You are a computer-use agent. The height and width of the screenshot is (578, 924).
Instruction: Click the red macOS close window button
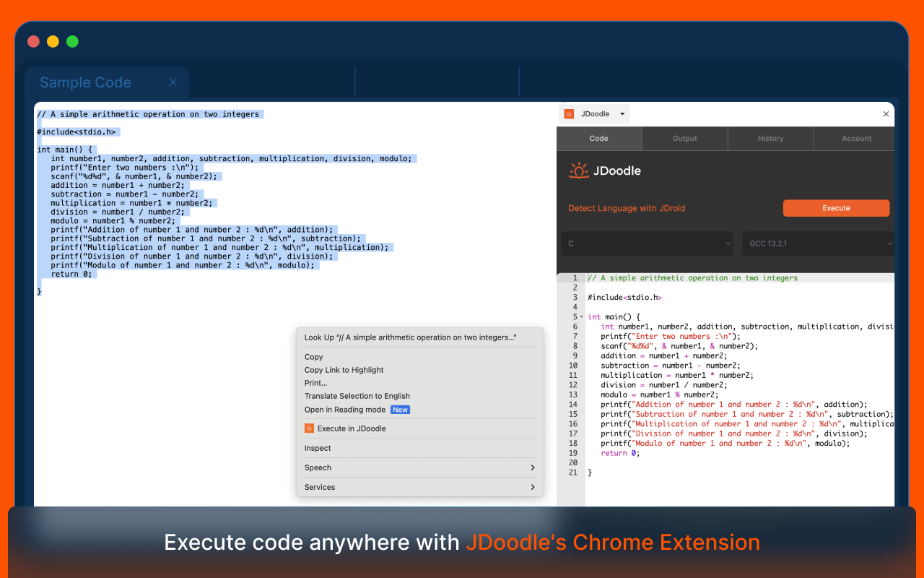point(33,41)
